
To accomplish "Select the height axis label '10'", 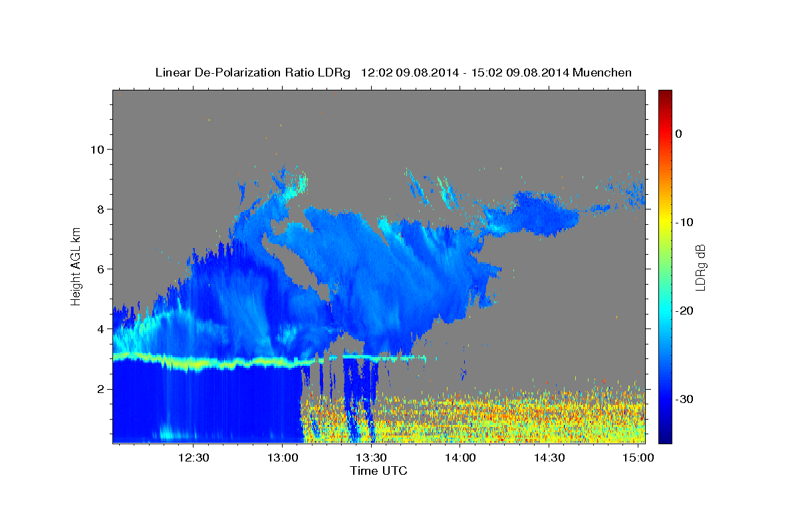I will pos(96,149).
